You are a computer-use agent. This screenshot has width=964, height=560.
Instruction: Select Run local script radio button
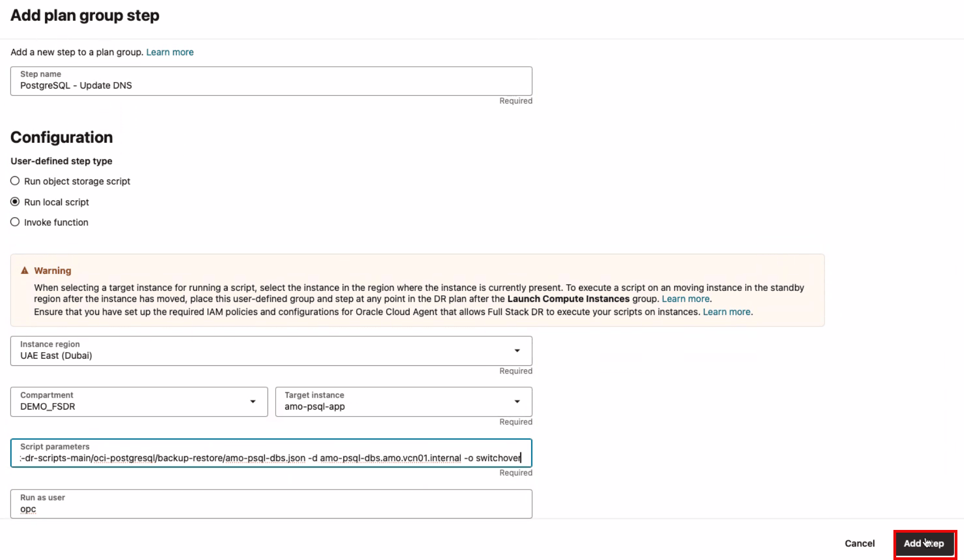coord(15,202)
